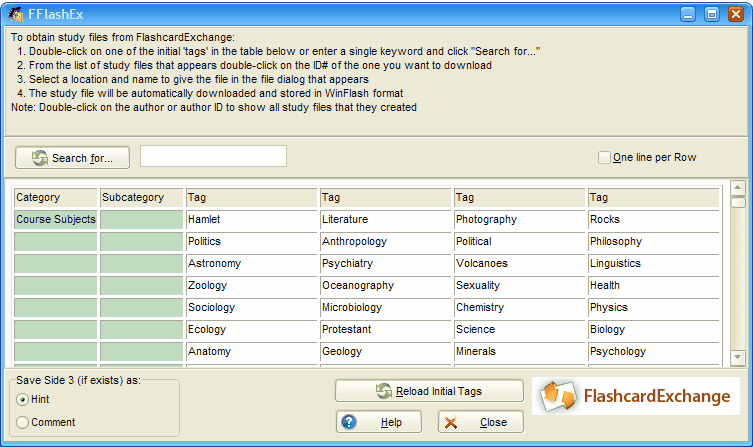Maximize the FFlashEx window
This screenshot has width=753, height=447.
[x=712, y=14]
